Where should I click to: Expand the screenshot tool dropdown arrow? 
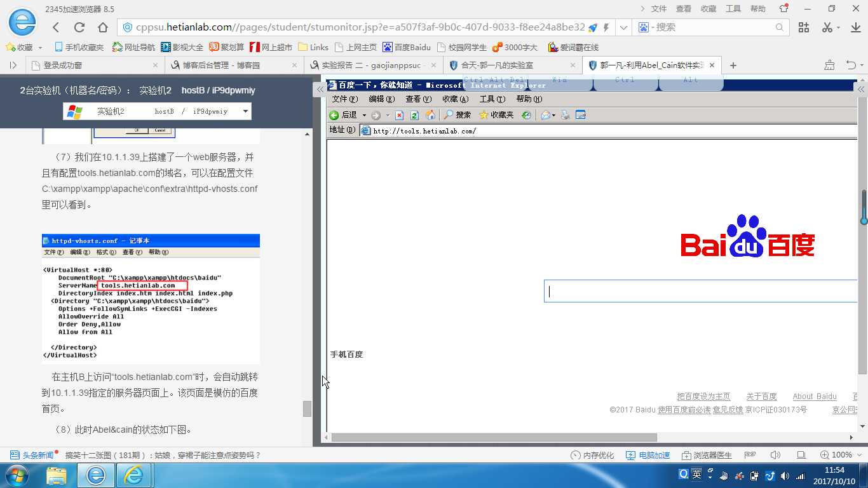[837, 28]
